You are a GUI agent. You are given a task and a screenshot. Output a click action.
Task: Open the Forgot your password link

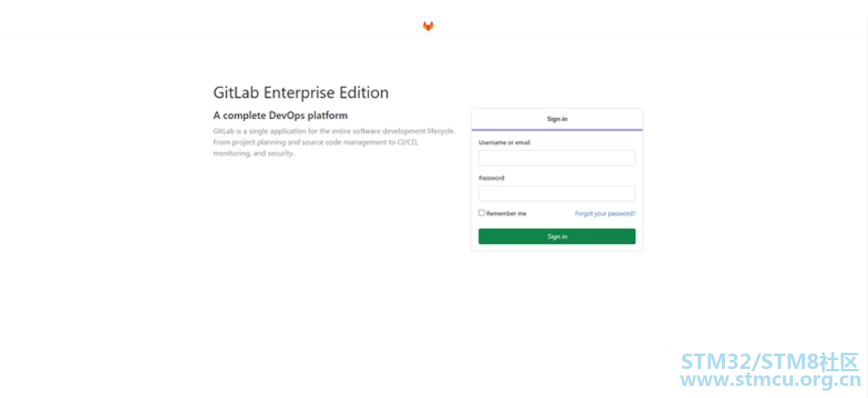coord(605,214)
